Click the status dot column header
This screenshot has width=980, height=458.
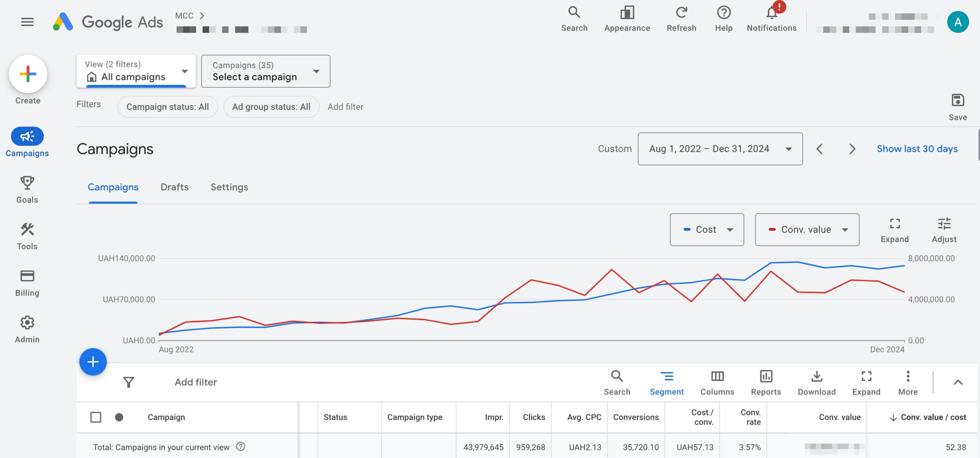click(x=119, y=417)
